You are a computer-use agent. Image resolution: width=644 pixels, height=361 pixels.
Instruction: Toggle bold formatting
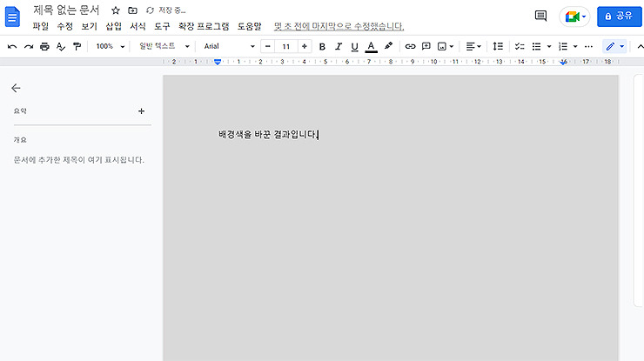(x=322, y=46)
